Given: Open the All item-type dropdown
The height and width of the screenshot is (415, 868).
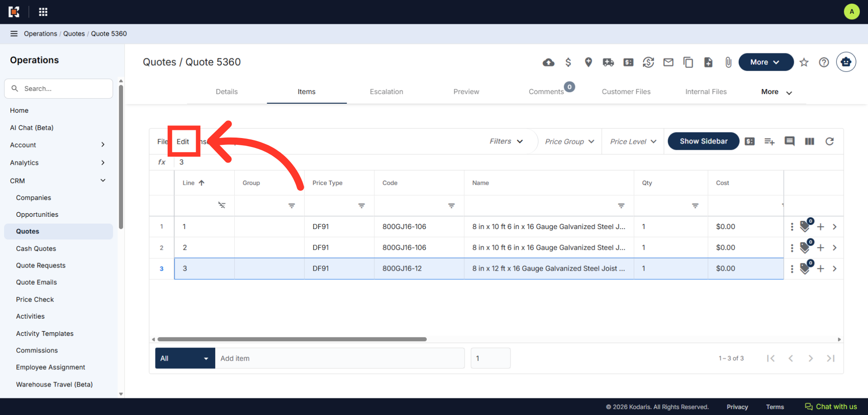Looking at the screenshot, I should tap(185, 358).
